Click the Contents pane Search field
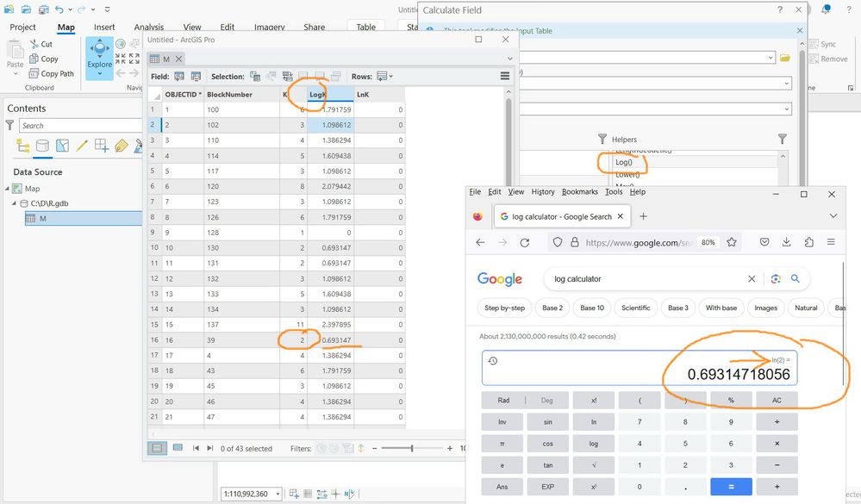 coord(80,126)
